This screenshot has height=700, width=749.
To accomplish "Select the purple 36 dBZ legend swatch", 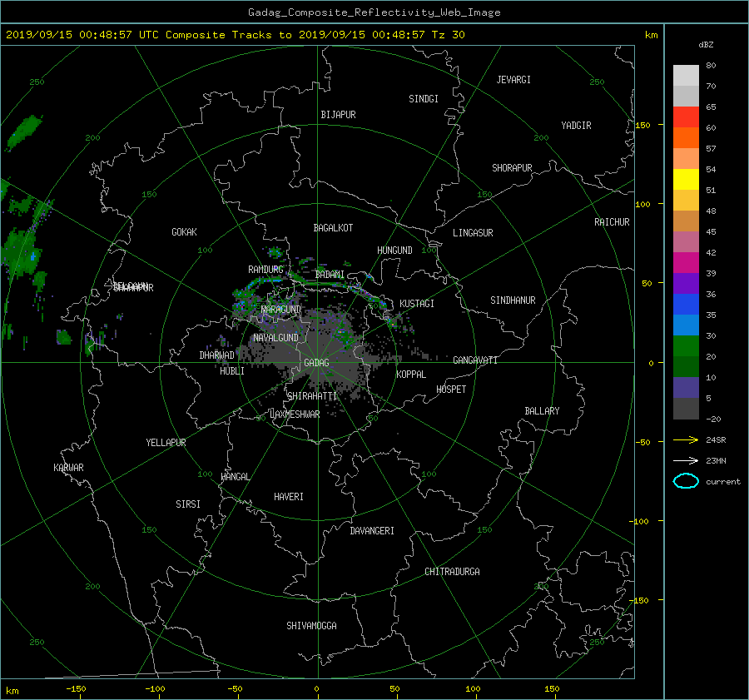I will 686,283.
